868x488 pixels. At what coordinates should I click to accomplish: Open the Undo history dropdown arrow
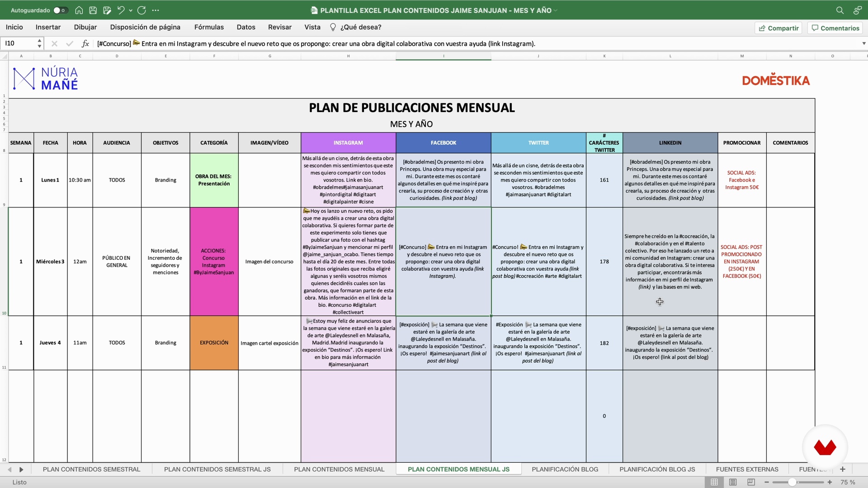pyautogui.click(x=131, y=10)
